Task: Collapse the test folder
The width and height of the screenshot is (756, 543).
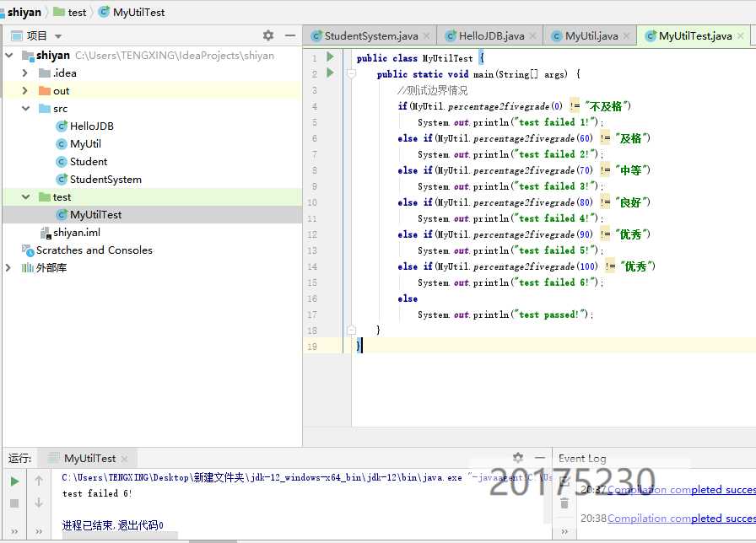Action: pos(25,197)
